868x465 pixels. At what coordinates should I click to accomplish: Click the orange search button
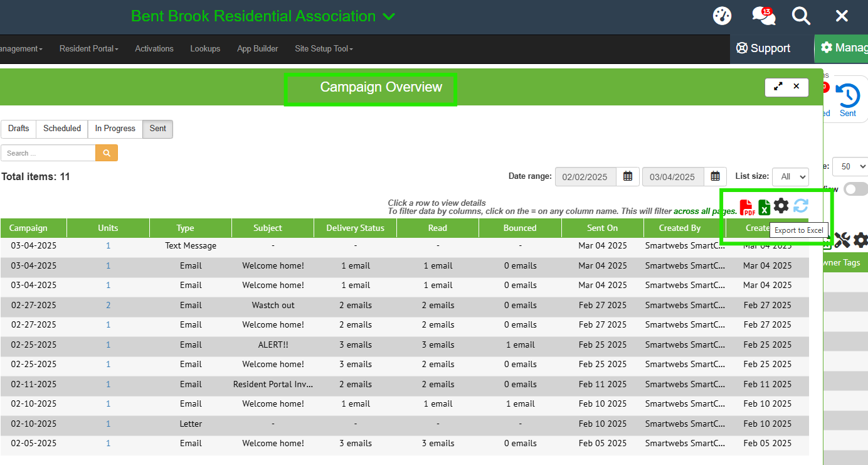tap(107, 153)
